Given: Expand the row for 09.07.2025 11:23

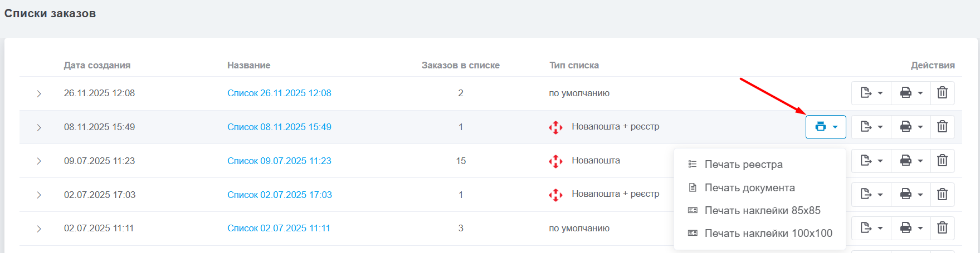Looking at the screenshot, I should pos(39,161).
